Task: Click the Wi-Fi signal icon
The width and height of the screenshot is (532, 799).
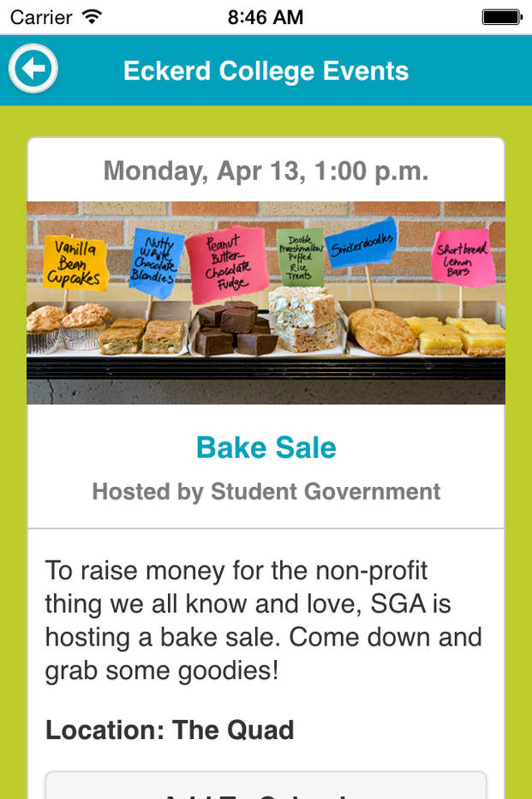Action: [x=91, y=17]
